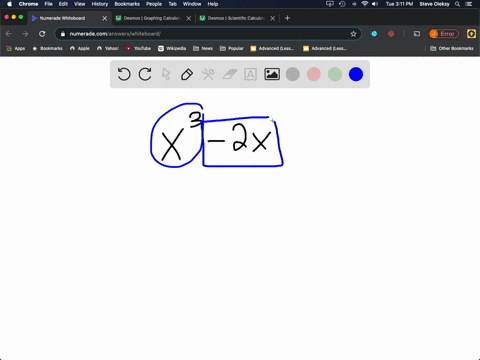Image resolution: width=480 pixels, height=360 pixels.
Task: Switch to Desmos Graphing Calculator tab
Action: pos(152,18)
